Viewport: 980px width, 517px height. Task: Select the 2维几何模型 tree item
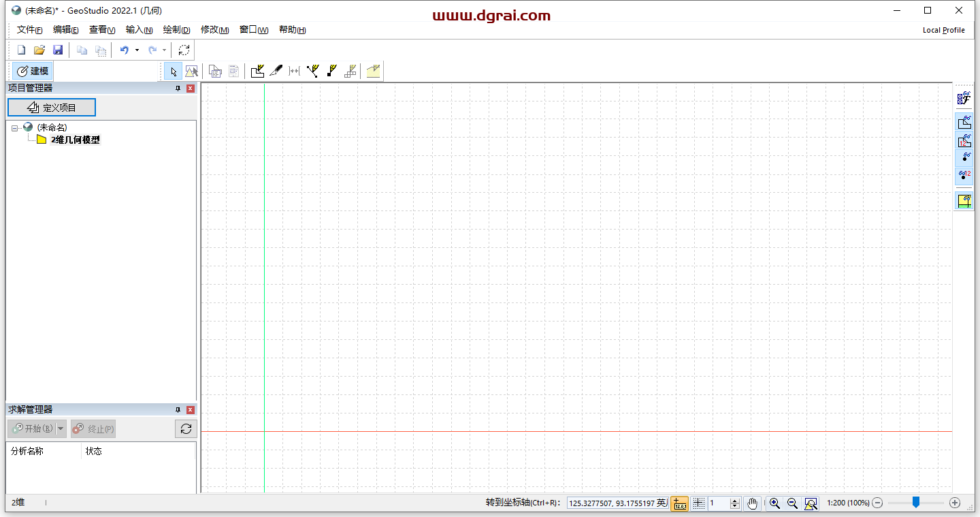[x=76, y=140]
